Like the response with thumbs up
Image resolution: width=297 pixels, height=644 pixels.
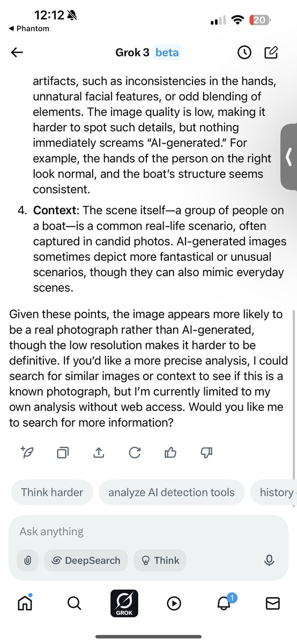170,453
